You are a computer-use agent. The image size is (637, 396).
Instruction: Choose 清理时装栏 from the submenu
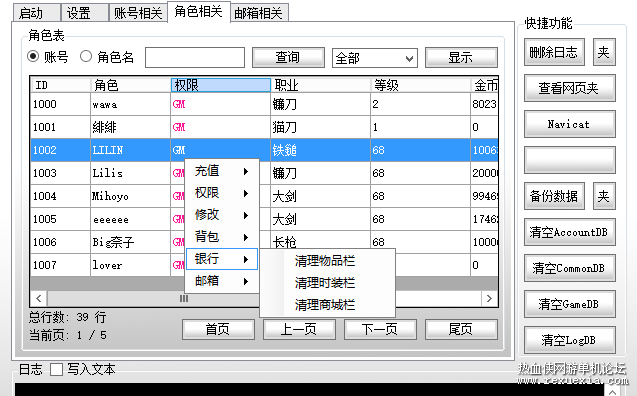pyautogui.click(x=327, y=283)
